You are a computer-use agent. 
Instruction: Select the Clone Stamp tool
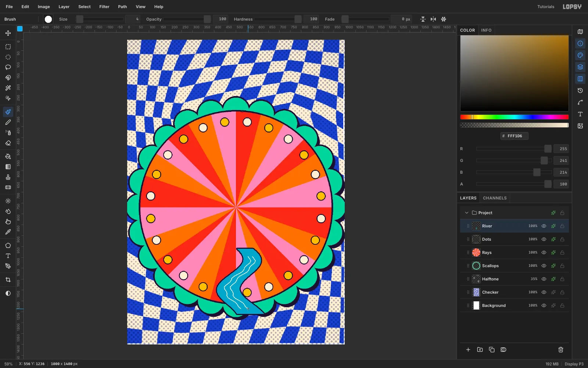(8, 177)
